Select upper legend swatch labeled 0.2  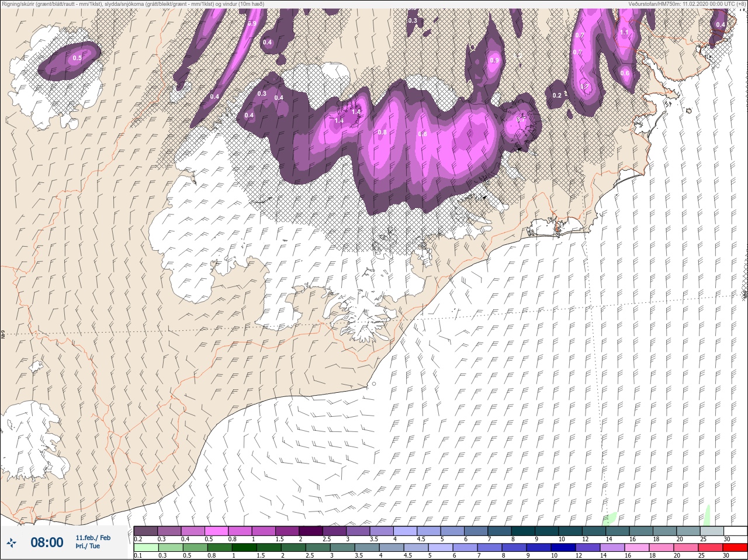146,531
